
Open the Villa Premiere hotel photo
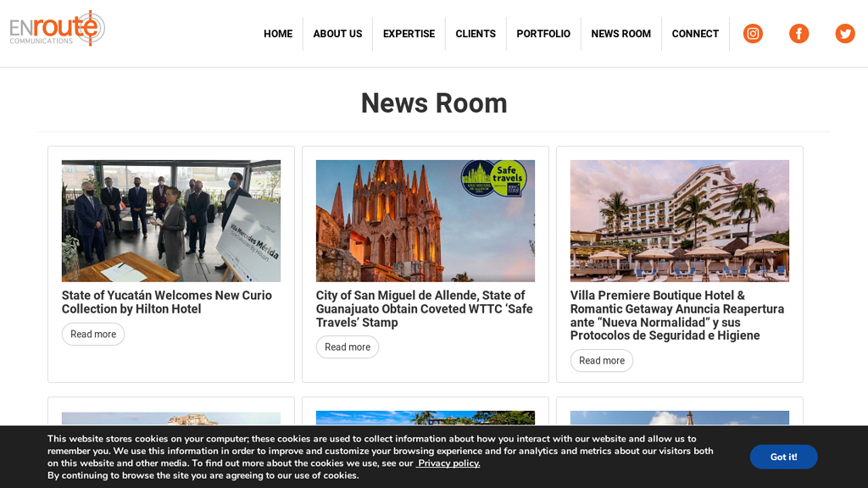click(680, 221)
